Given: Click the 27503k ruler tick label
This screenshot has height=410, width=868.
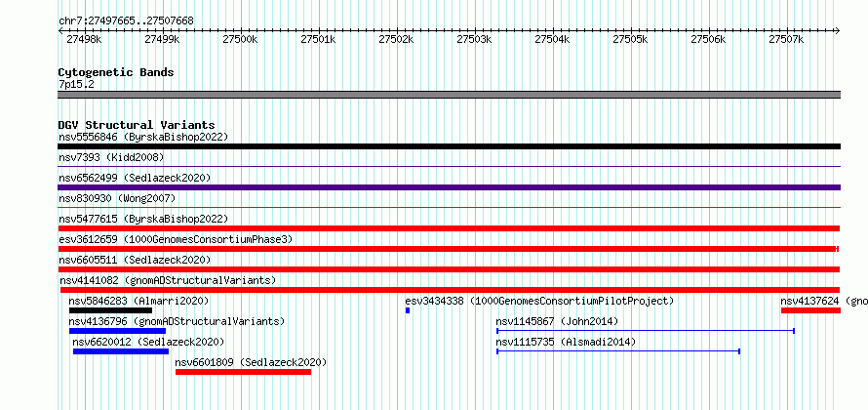Looking at the screenshot, I should pos(474,39).
